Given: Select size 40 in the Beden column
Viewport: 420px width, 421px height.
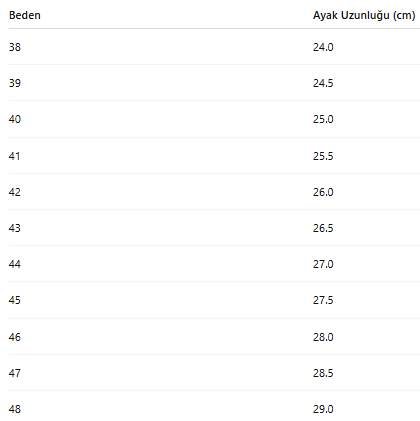Looking at the screenshot, I should pos(15,119).
